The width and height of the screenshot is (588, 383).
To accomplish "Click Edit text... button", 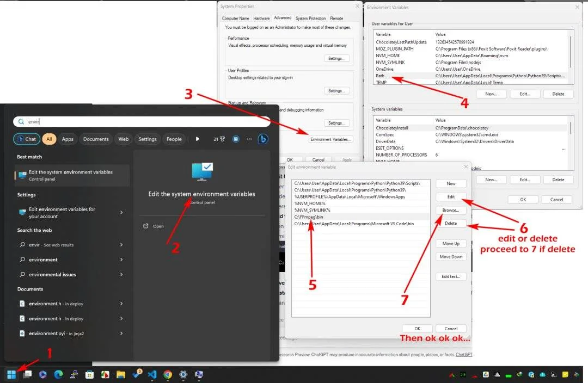I will coord(451,276).
